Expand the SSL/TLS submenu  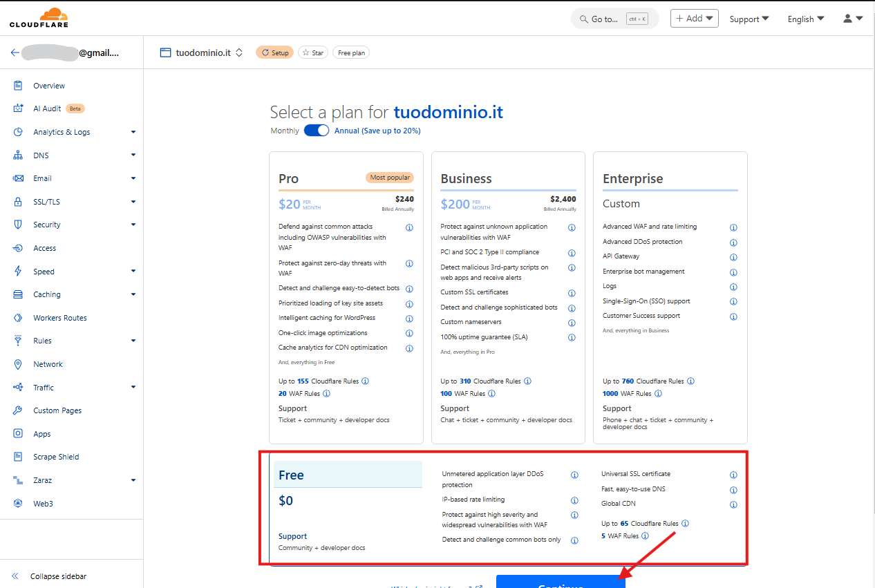click(133, 202)
